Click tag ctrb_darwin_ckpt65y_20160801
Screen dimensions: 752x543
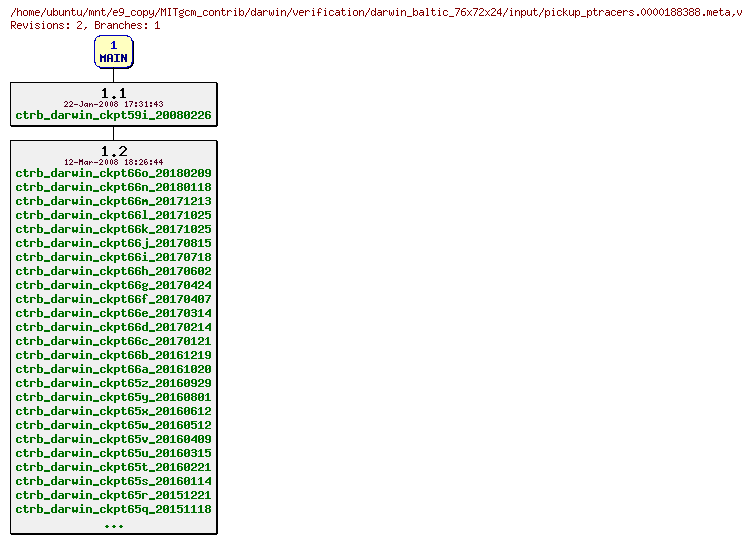click(x=113, y=397)
